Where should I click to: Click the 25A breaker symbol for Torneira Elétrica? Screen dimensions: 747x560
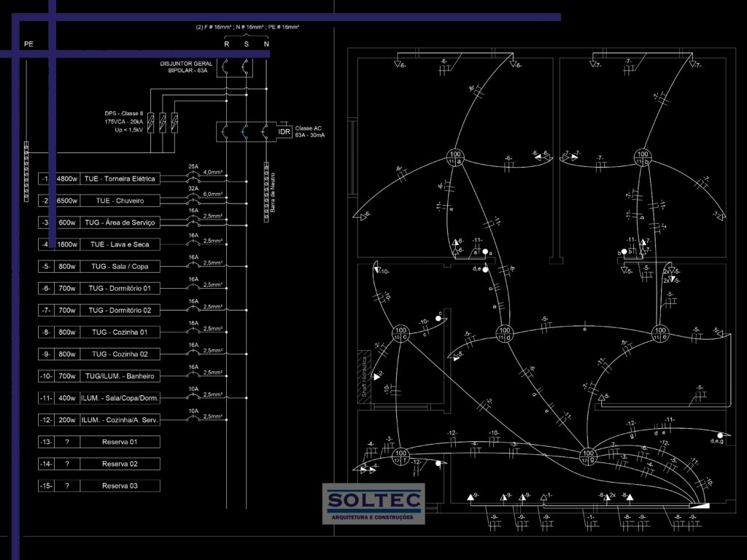point(193,176)
